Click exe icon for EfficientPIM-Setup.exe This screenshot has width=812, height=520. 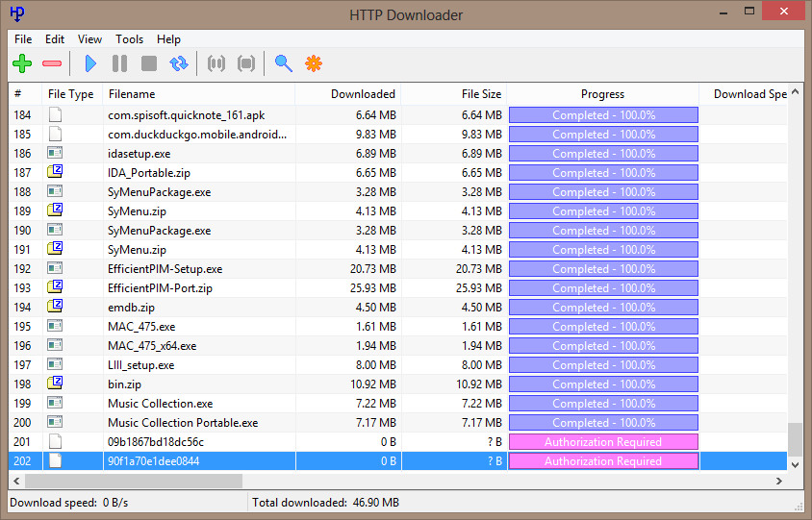[55, 268]
